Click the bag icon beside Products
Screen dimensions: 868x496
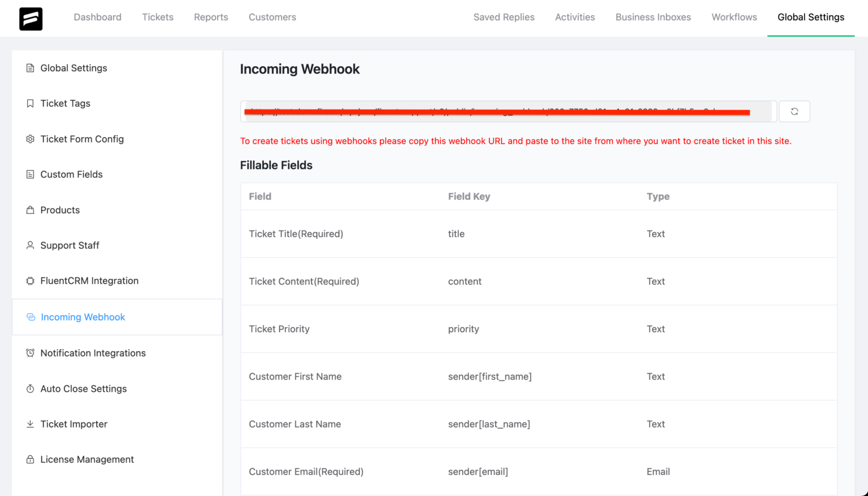pos(30,210)
